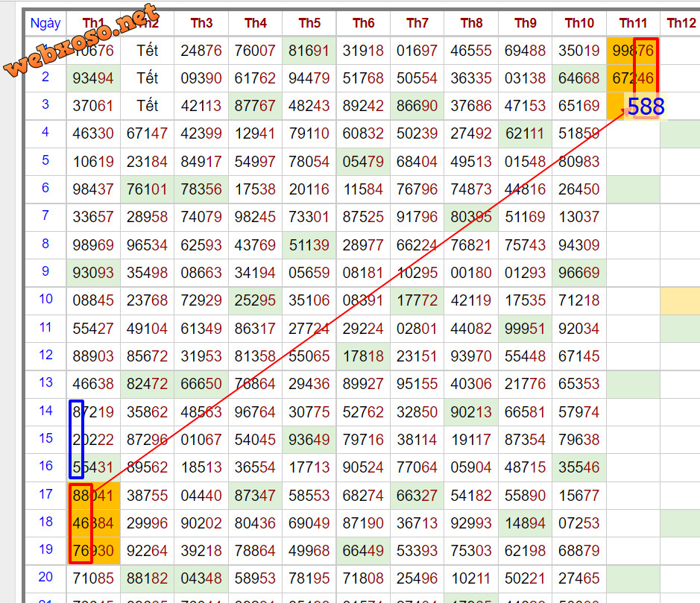Click the cell showing 99876 in Th11
Viewport: 700px width, 603px height.
tap(633, 51)
